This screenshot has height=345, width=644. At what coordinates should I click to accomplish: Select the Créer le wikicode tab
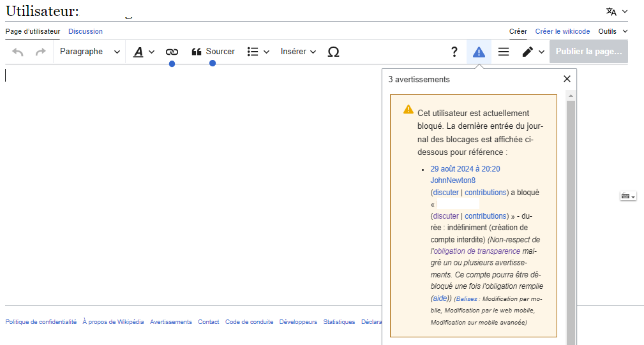click(562, 31)
